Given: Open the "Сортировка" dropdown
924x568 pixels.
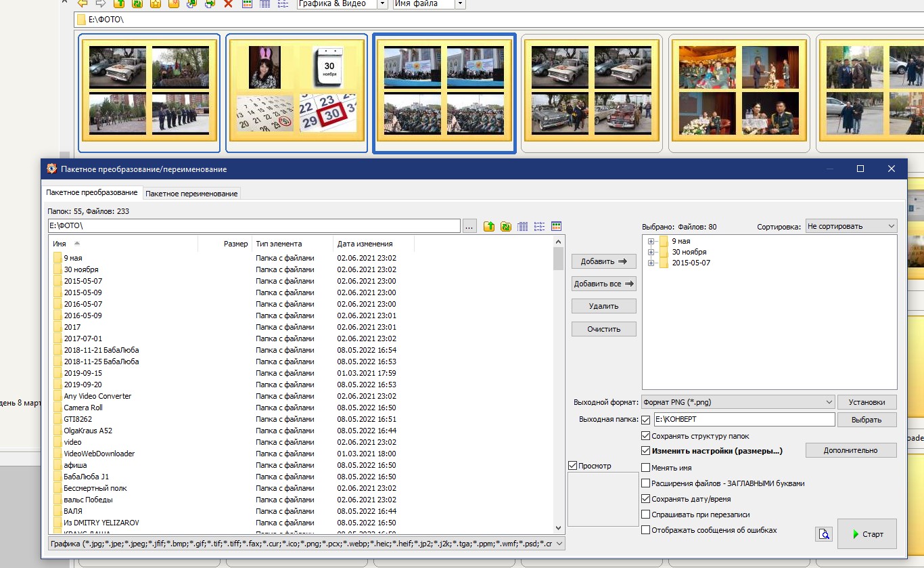Looking at the screenshot, I should pyautogui.click(x=851, y=226).
